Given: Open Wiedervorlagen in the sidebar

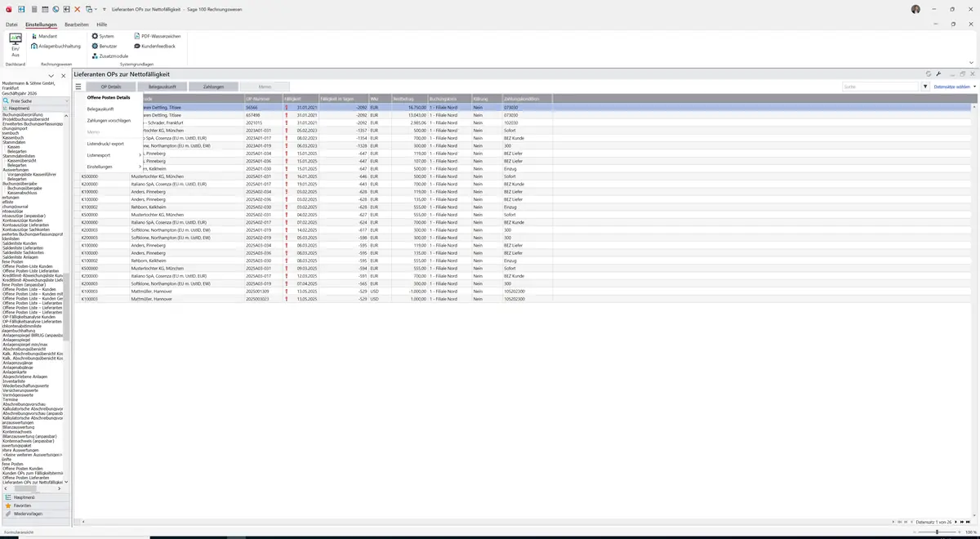Looking at the screenshot, I should tap(35, 514).
